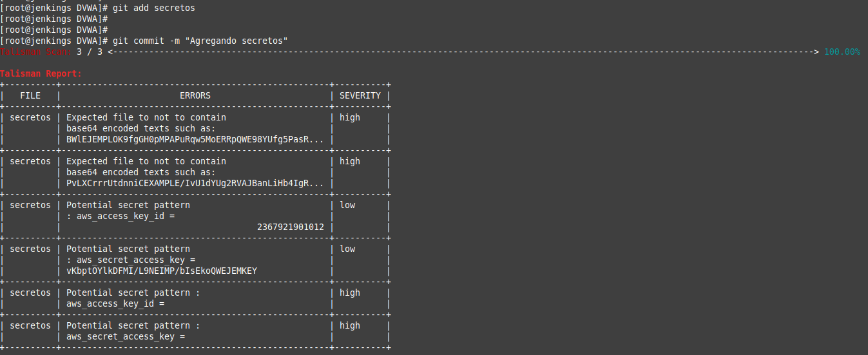Click the first empty root prompt line

(x=54, y=19)
